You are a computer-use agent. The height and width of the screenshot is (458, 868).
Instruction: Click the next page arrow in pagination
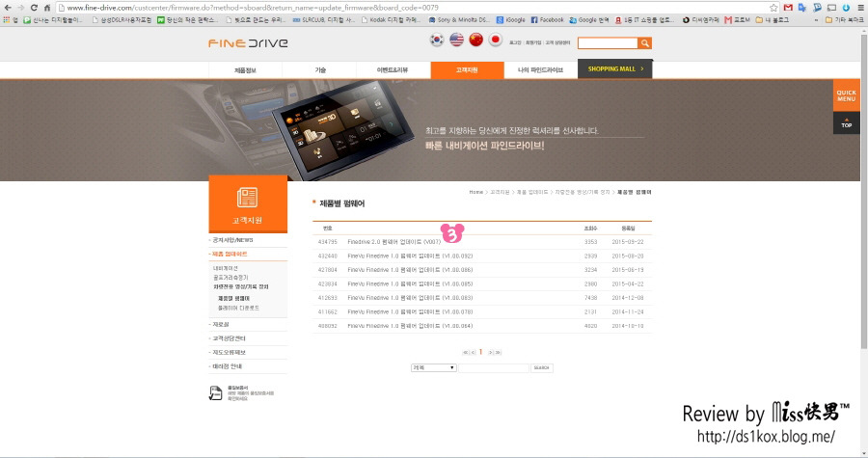click(491, 352)
